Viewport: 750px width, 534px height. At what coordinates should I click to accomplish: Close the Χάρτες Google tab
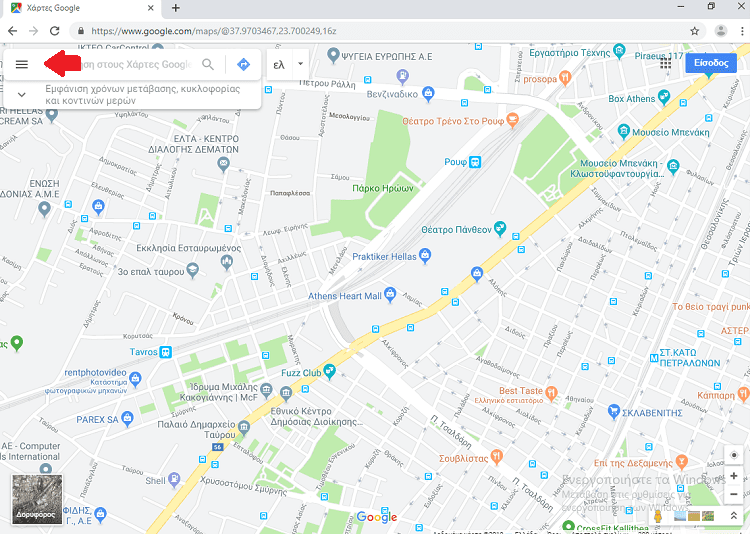coord(151,8)
